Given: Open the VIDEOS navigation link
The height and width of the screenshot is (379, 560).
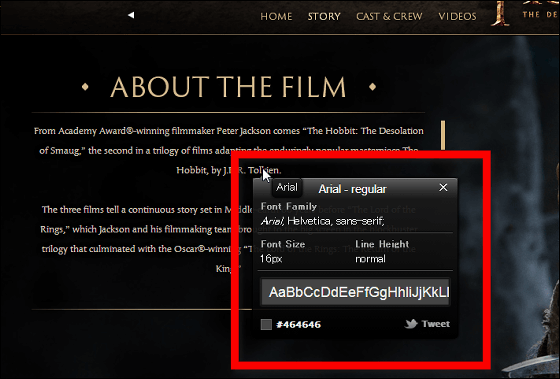Looking at the screenshot, I should (457, 16).
